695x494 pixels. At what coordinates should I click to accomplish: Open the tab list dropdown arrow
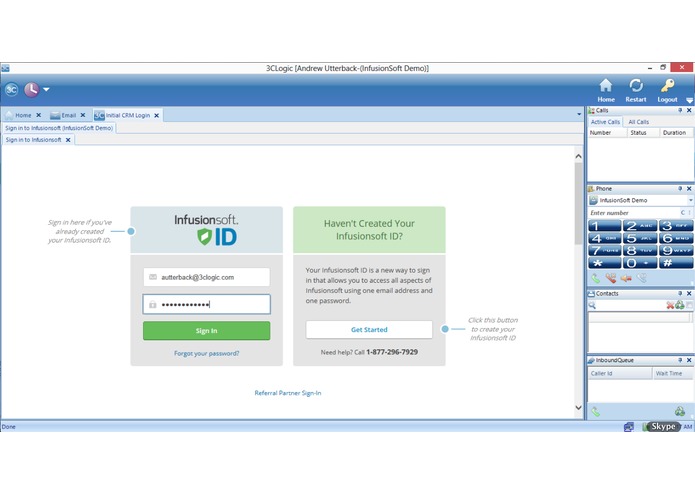click(x=579, y=114)
